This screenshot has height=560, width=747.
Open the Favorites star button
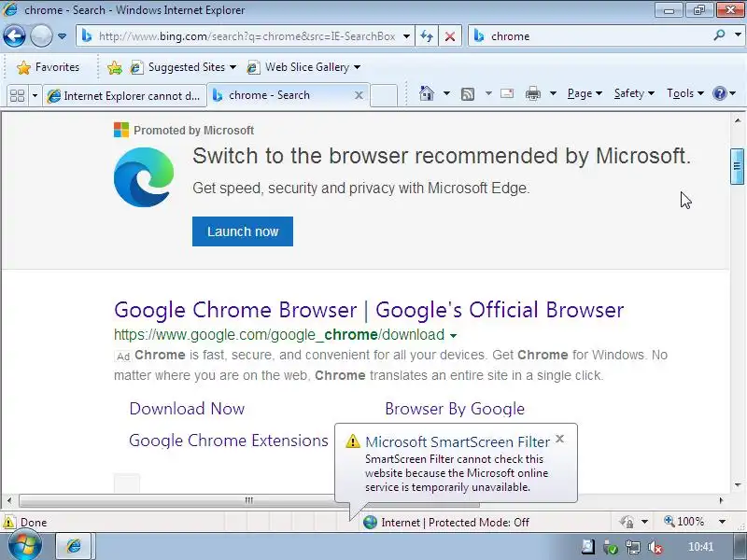pyautogui.click(x=48, y=67)
